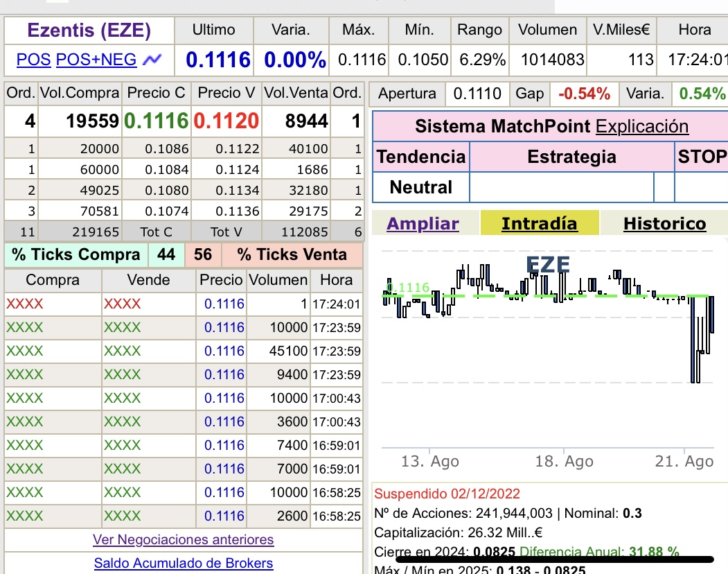
Task: Click the ask volume 32180
Action: [x=308, y=190]
